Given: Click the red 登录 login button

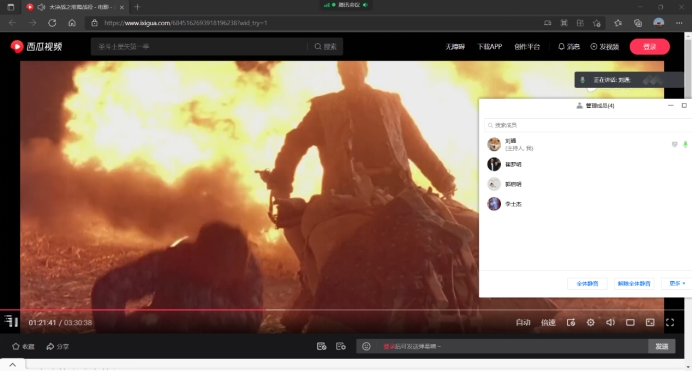Looking at the screenshot, I should (x=650, y=47).
